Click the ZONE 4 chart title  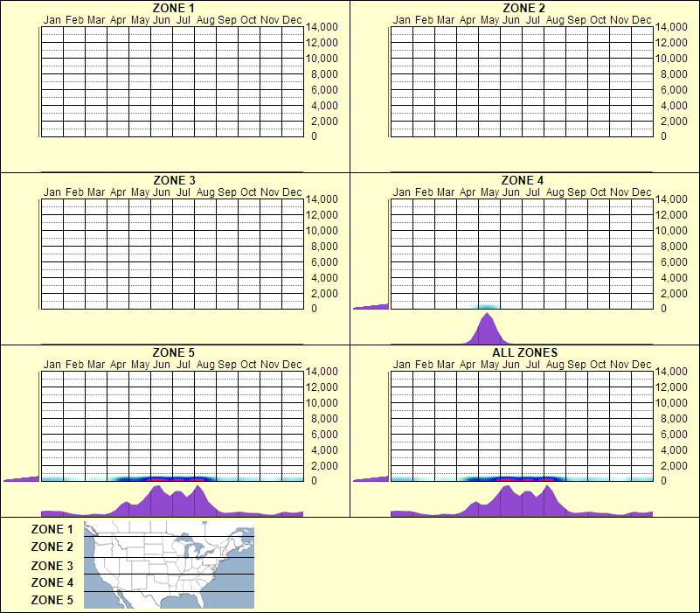click(523, 179)
